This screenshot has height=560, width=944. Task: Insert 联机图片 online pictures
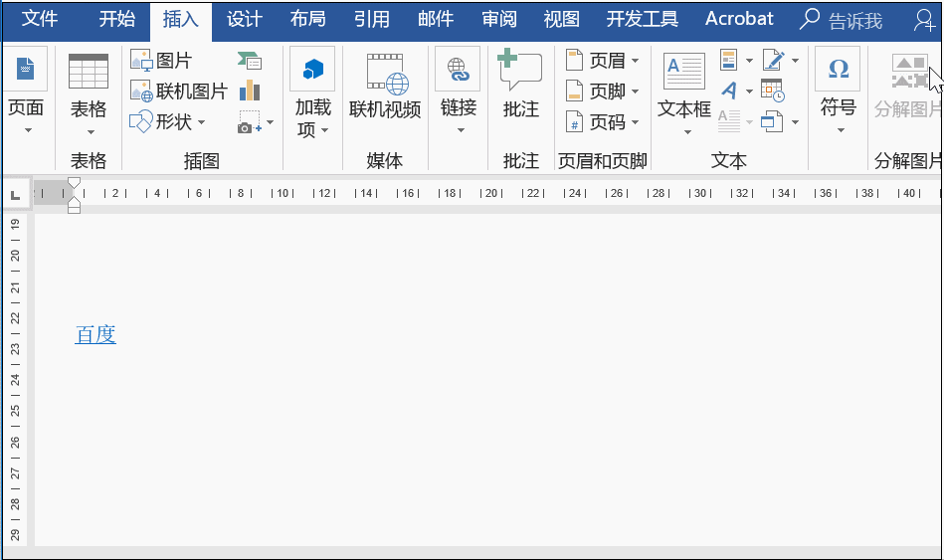(x=179, y=92)
